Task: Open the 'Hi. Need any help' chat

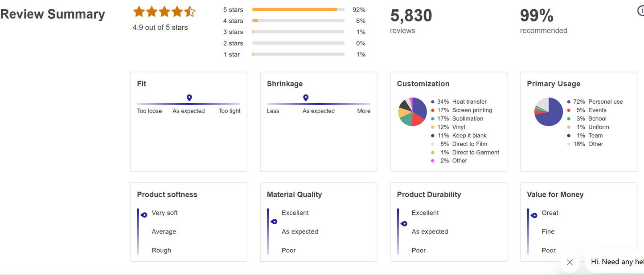Action: [616, 262]
